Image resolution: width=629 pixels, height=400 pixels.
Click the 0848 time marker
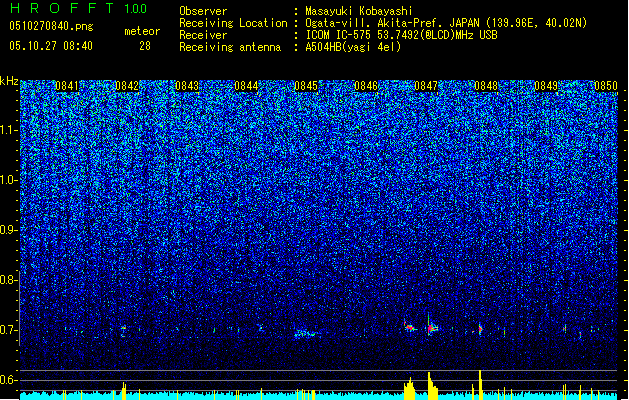(x=486, y=86)
